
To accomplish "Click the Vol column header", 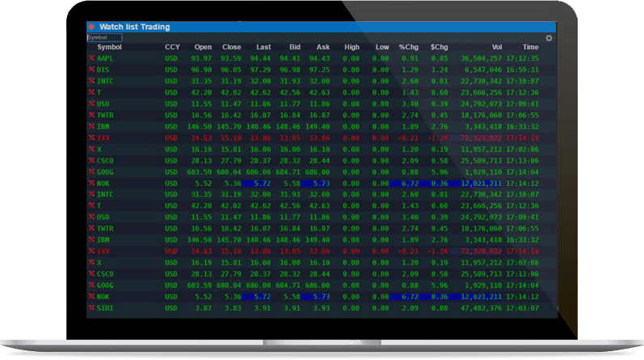I will coord(496,47).
